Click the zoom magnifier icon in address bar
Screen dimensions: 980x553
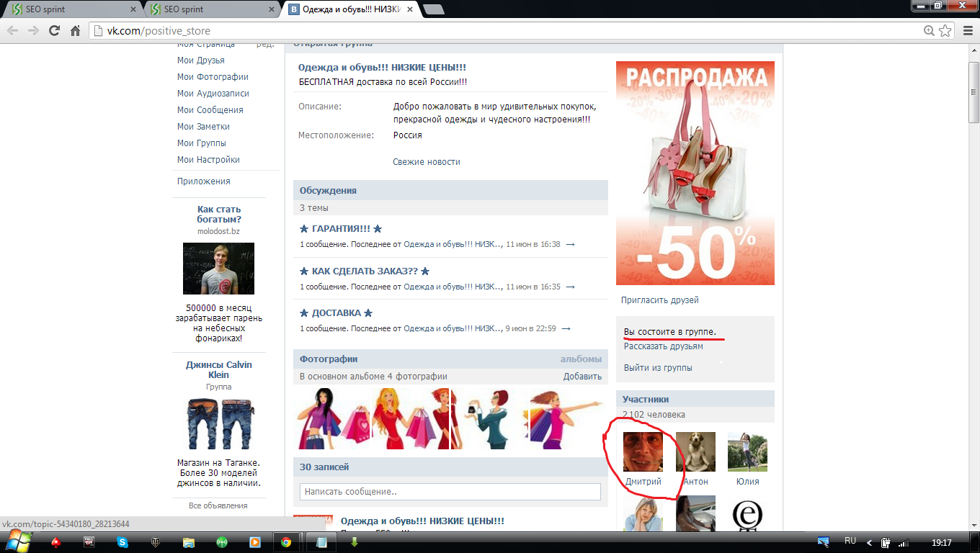click(x=929, y=31)
